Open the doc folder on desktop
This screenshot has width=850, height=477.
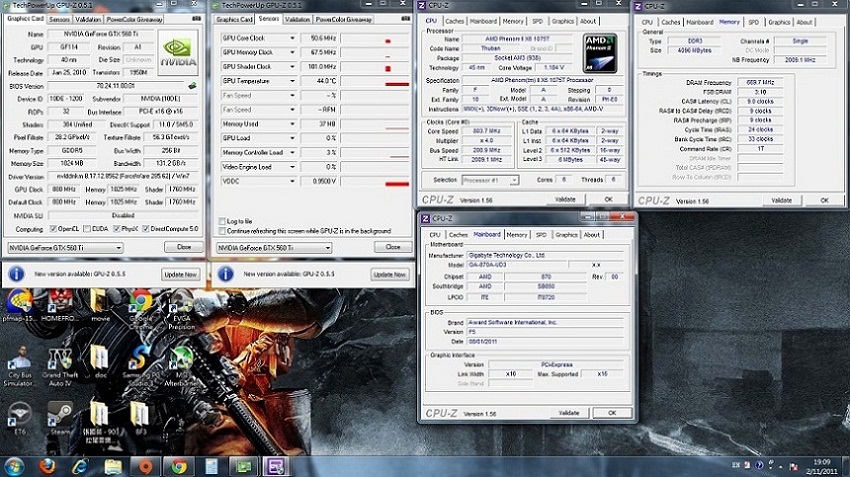coord(100,362)
